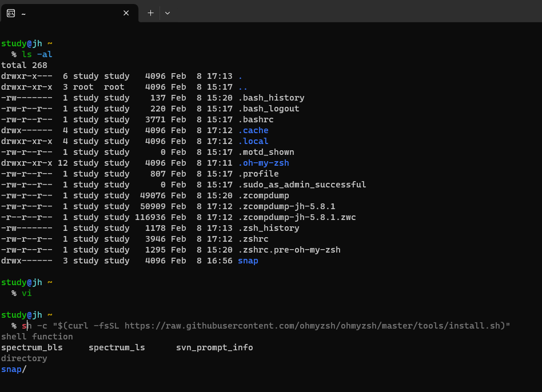Select the svn_prompt_info completion suggestion
The image size is (542, 392).
(x=214, y=347)
